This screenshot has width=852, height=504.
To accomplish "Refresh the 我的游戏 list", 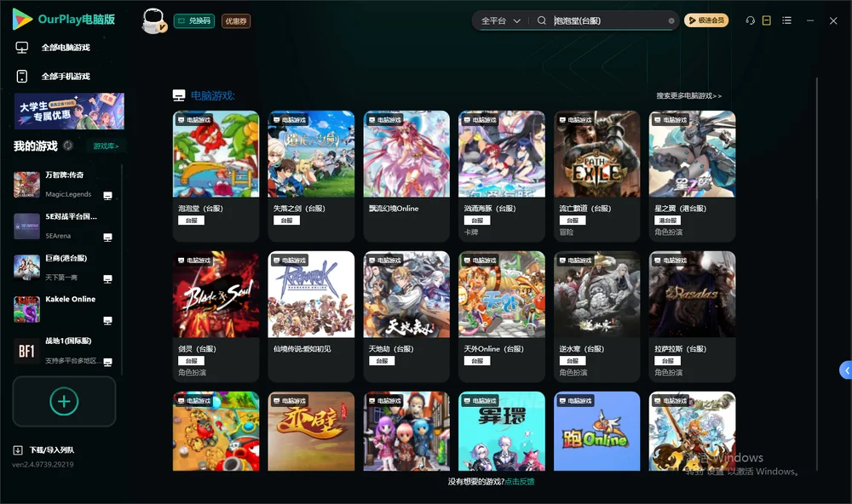I will [68, 146].
